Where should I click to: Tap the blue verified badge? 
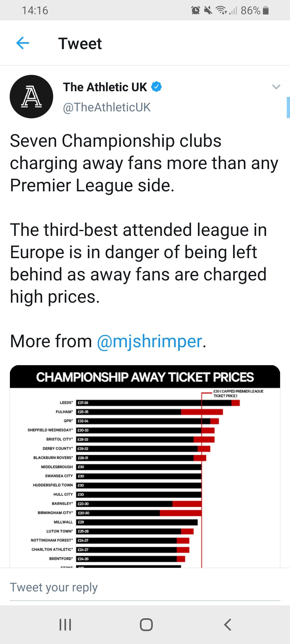coord(157,87)
